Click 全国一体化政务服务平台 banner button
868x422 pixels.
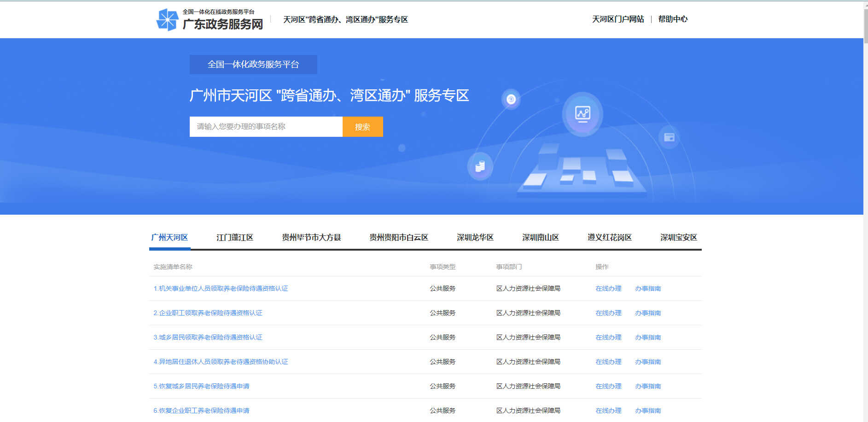253,64
